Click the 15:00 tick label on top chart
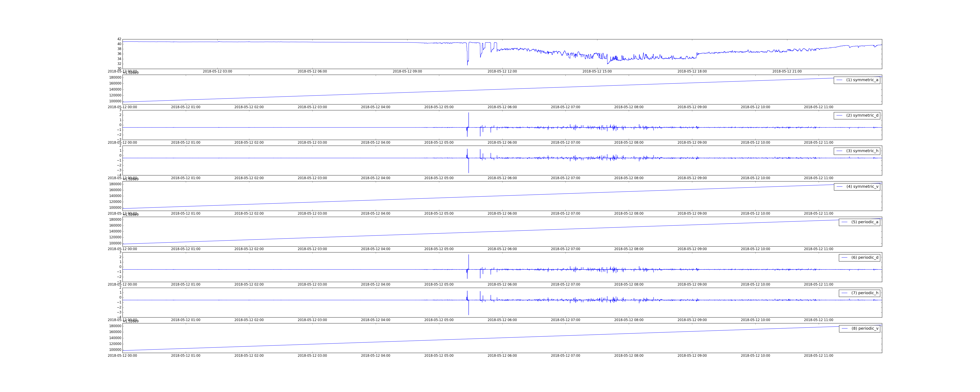Screen dimensions: 980x392 point(597,72)
